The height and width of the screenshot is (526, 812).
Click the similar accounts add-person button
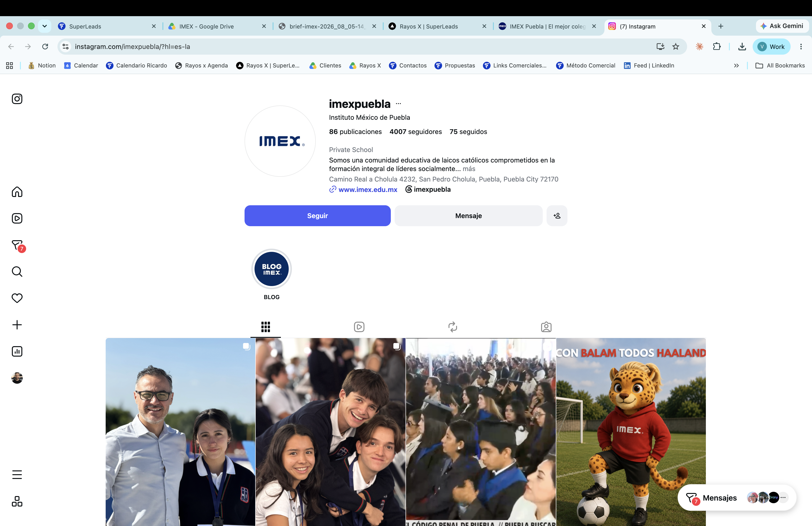(x=557, y=216)
